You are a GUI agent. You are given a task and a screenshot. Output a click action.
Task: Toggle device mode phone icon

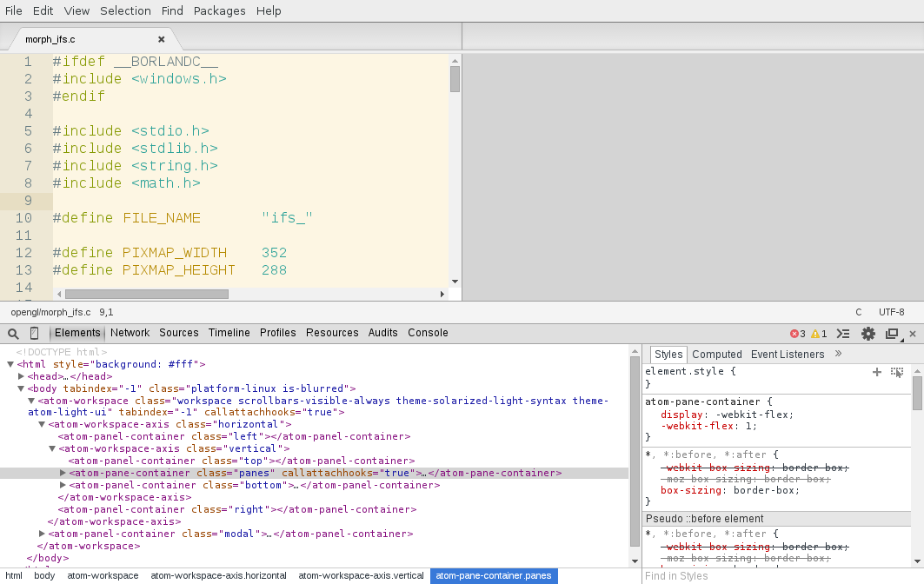[35, 334]
